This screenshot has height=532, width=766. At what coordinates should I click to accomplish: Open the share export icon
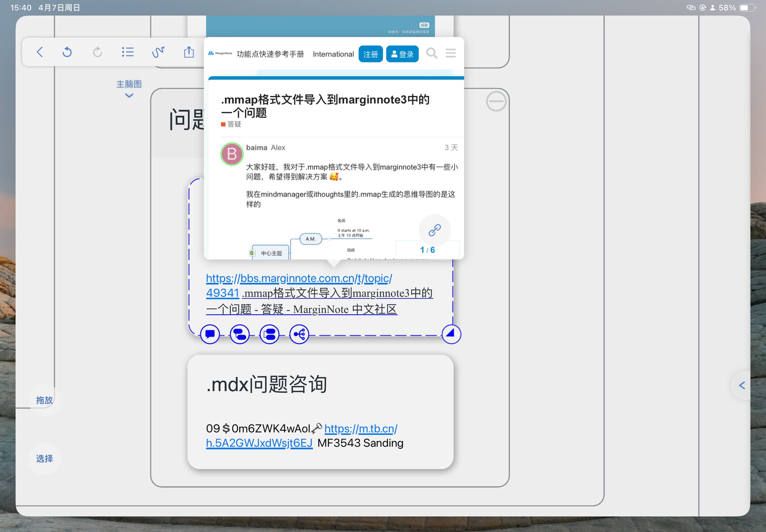click(189, 52)
